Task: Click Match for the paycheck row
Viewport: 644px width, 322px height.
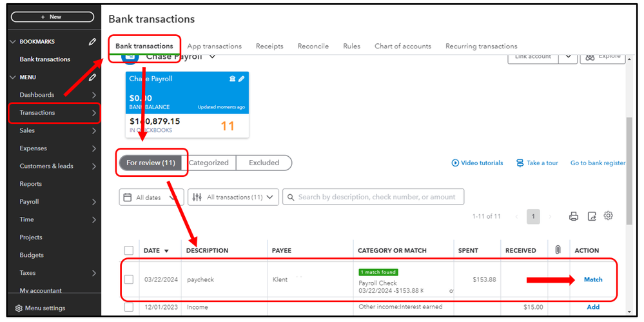Action: [593, 279]
